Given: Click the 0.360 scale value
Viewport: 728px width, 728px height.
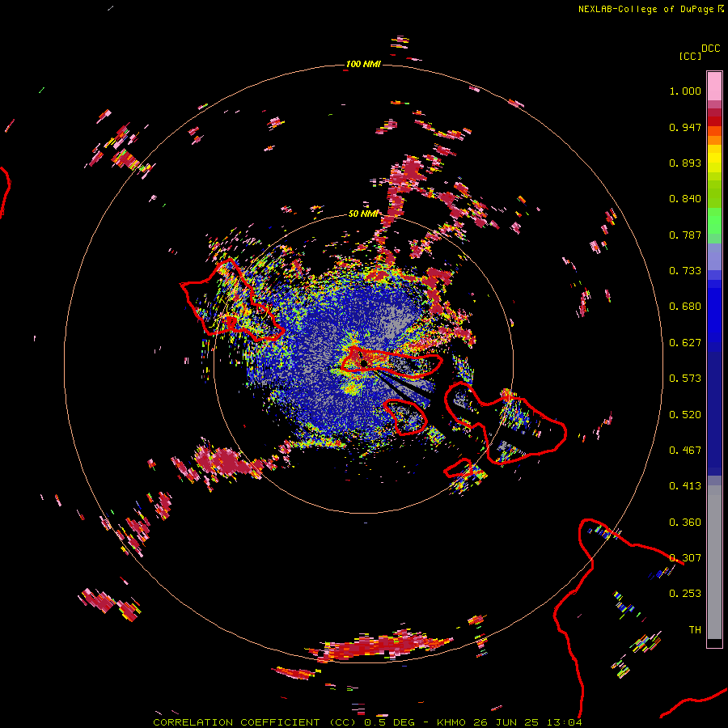Looking at the screenshot, I should (x=685, y=523).
